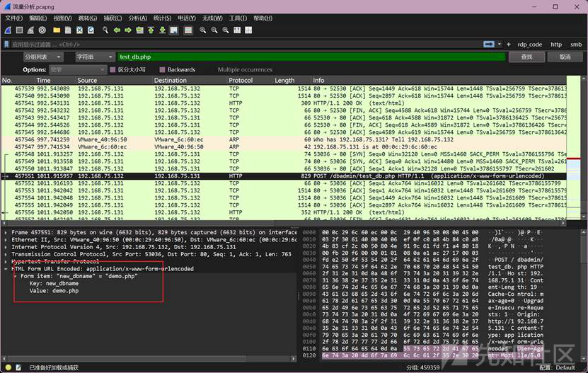Start capturing packets with the shark fin icon
This screenshot has height=373, width=588.
[8, 30]
